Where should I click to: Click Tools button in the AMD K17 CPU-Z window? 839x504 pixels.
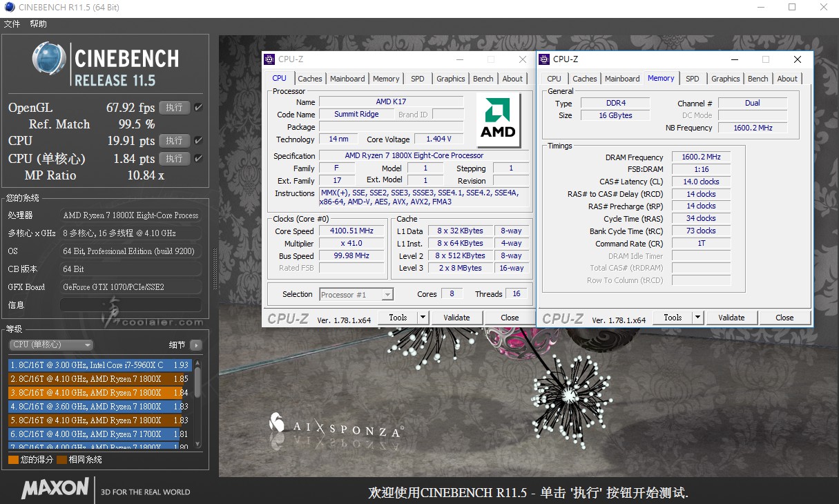pyautogui.click(x=398, y=318)
